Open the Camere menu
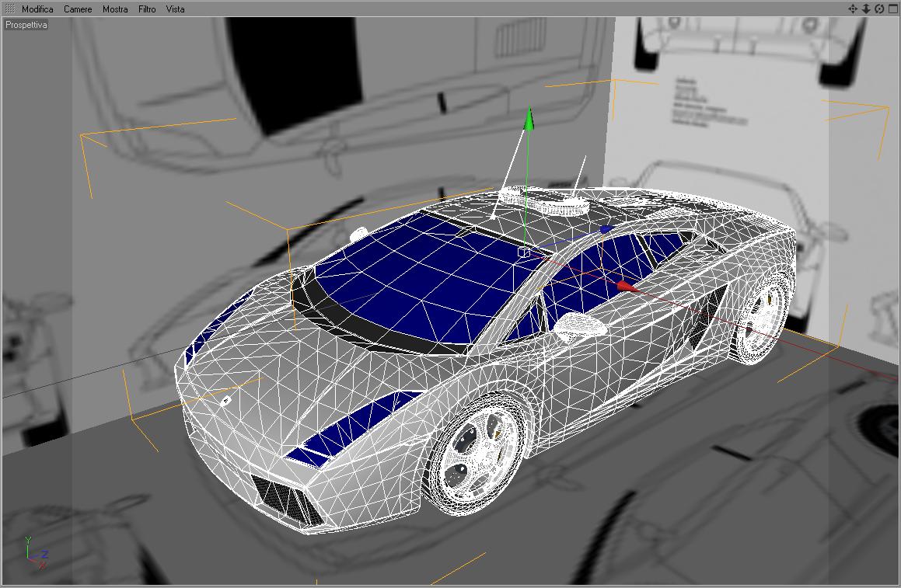This screenshot has height=588, width=901. click(78, 9)
